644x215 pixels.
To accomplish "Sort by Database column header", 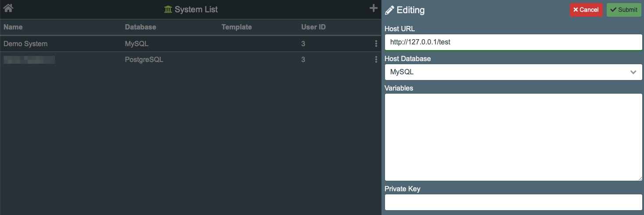I will 140,27.
